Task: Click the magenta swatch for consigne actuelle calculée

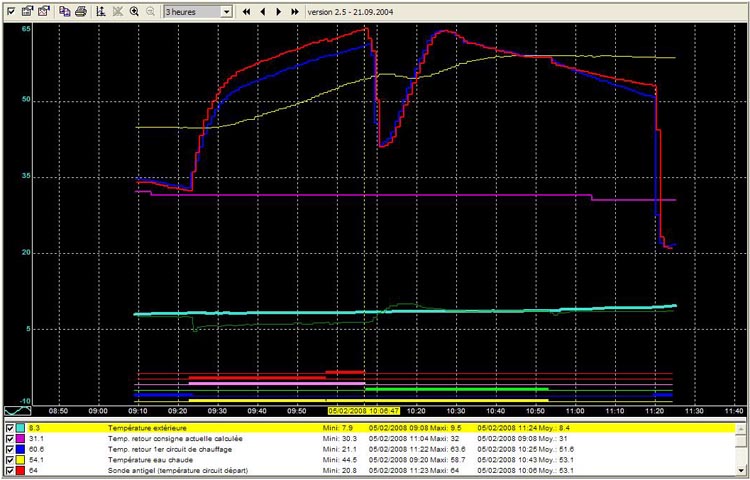Action: point(21,438)
